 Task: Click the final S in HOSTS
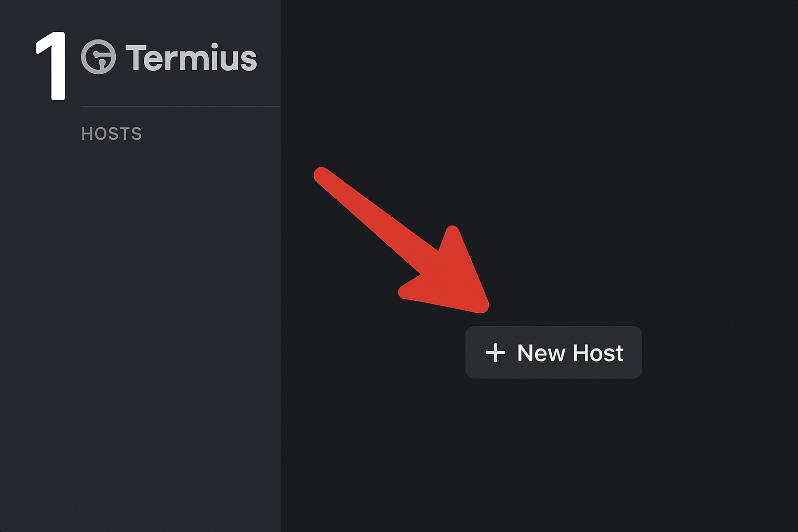[137, 134]
